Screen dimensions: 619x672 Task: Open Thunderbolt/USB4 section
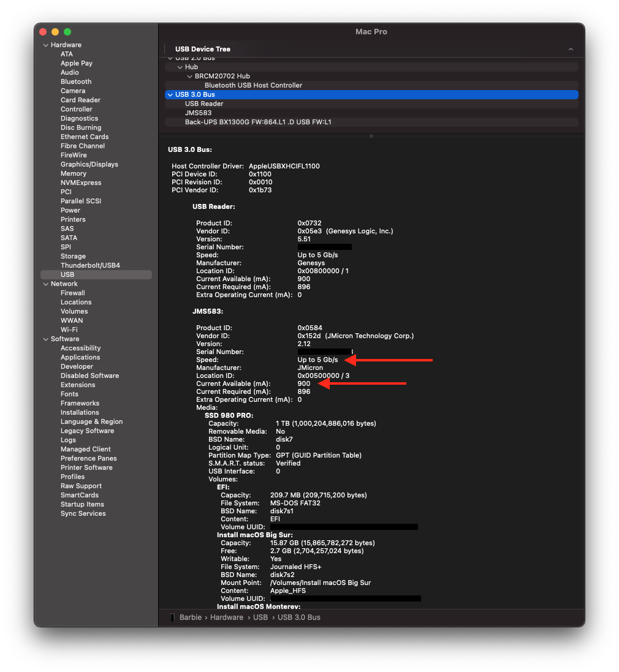90,266
